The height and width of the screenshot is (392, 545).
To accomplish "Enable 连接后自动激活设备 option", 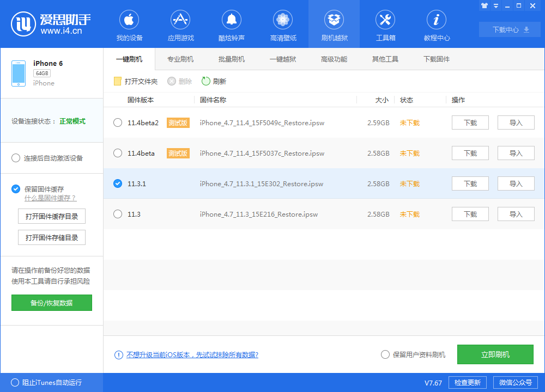I will pyautogui.click(x=16, y=158).
